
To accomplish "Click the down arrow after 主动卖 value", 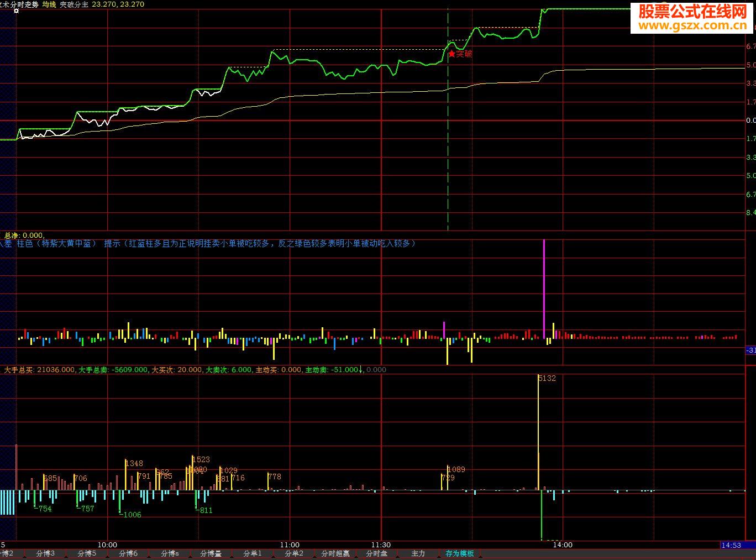I will pyautogui.click(x=361, y=370).
